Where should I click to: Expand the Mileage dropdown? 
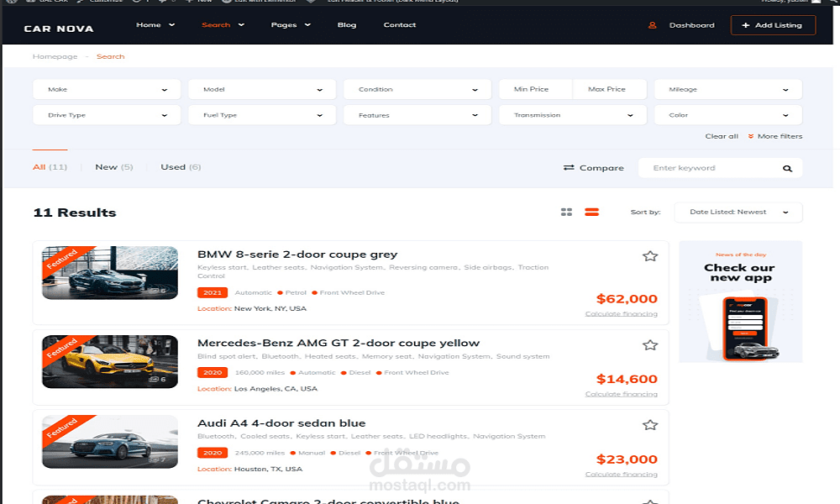(x=728, y=89)
